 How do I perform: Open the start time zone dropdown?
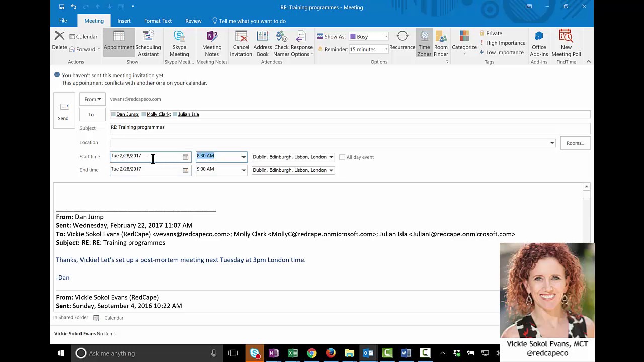point(331,157)
